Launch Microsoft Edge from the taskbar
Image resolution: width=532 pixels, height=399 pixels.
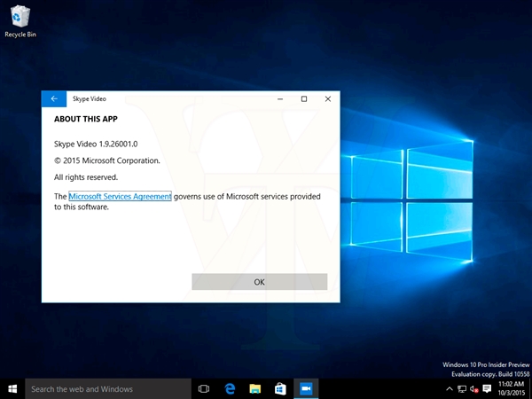(230, 388)
